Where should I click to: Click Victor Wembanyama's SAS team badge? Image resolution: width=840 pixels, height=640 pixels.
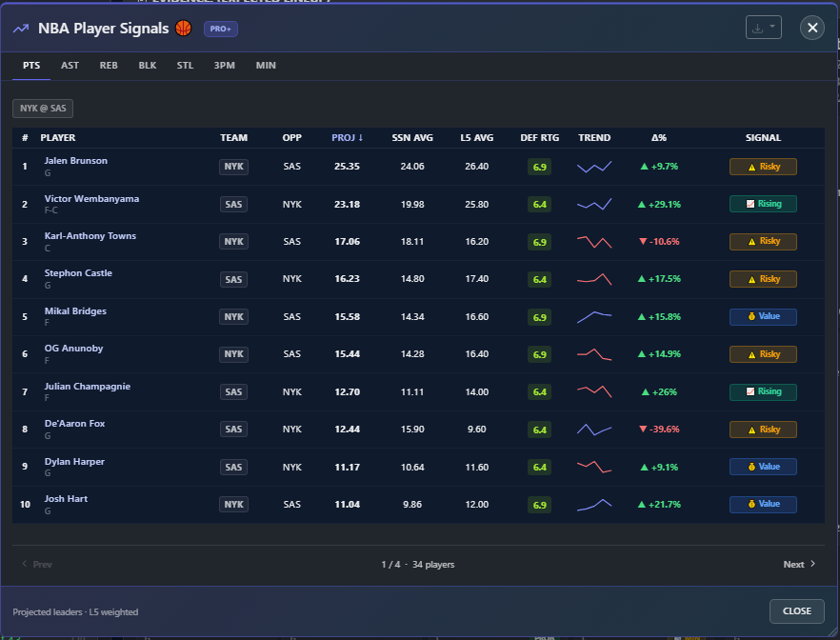[x=233, y=204]
